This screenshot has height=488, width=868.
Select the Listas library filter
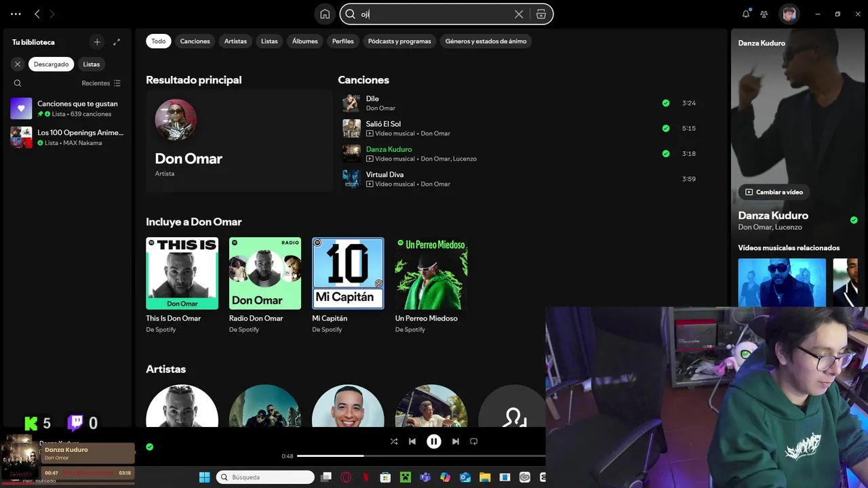click(x=92, y=64)
